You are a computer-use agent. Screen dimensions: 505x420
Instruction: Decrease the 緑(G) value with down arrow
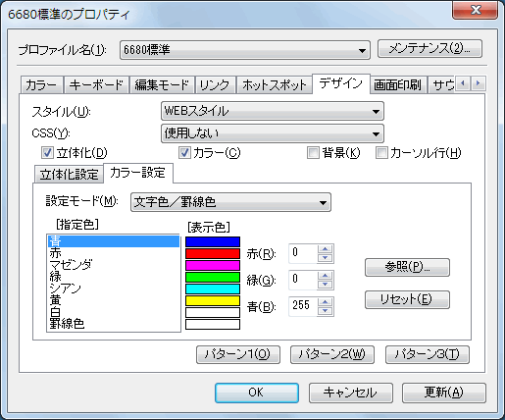325,285
